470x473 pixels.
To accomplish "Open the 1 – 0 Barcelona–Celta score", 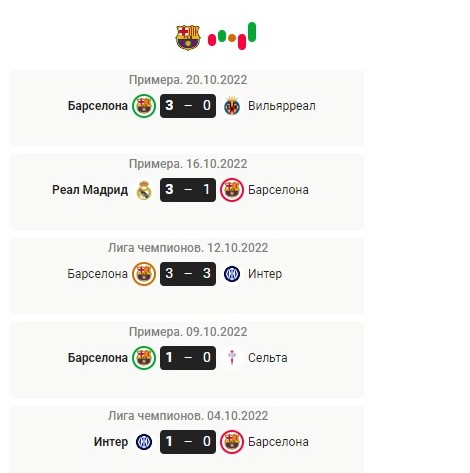I will click(x=188, y=358).
